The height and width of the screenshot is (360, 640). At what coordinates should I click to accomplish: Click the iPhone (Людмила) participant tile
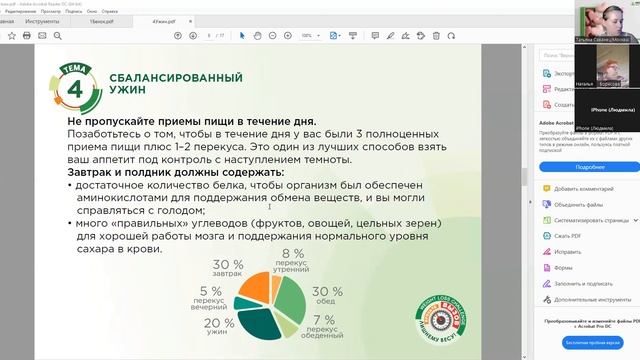607,110
